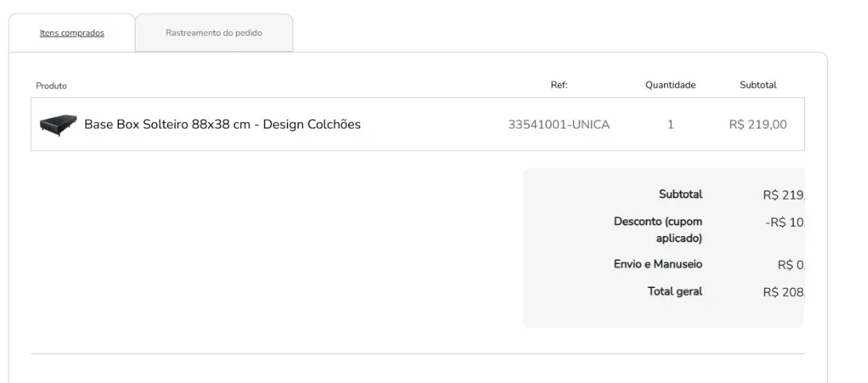Click the Subtotal column header
Viewport: 868px width, 383px height.
click(758, 85)
